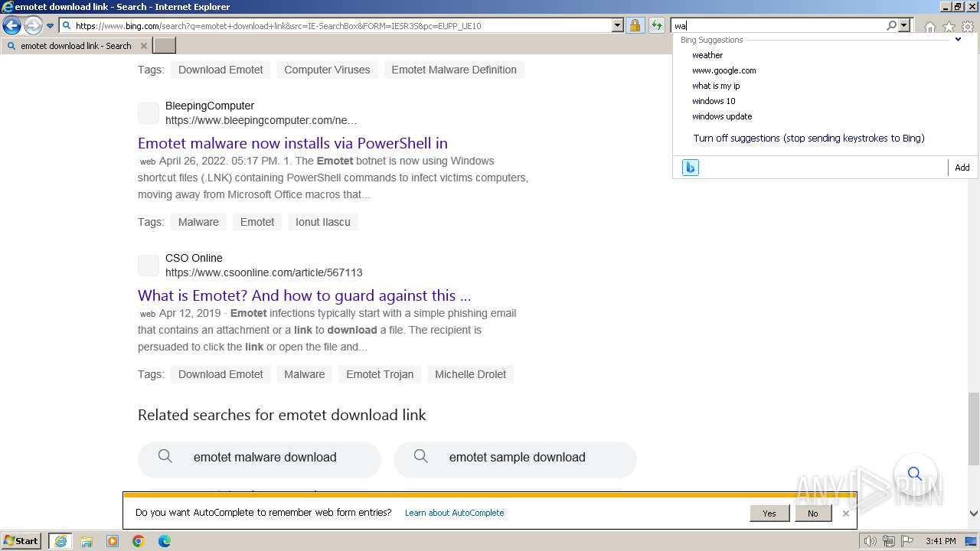Click the scrollbar down arrow
The image size is (980, 551).
(974, 514)
